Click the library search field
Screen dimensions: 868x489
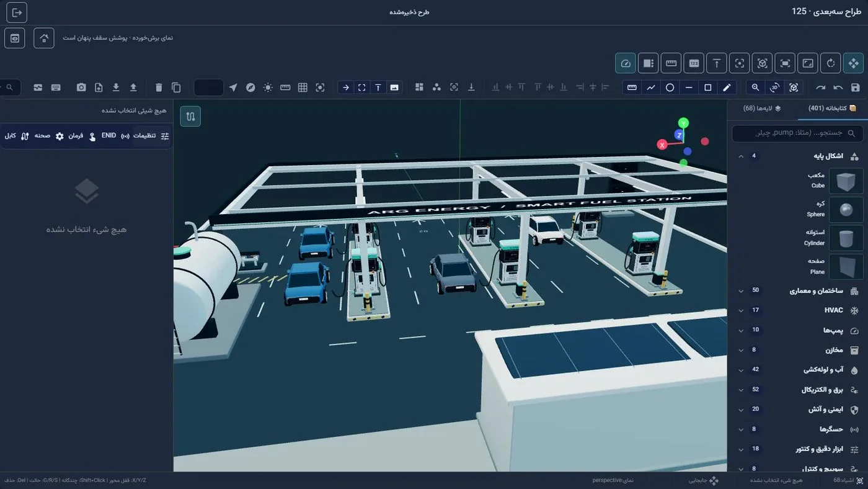tap(797, 133)
